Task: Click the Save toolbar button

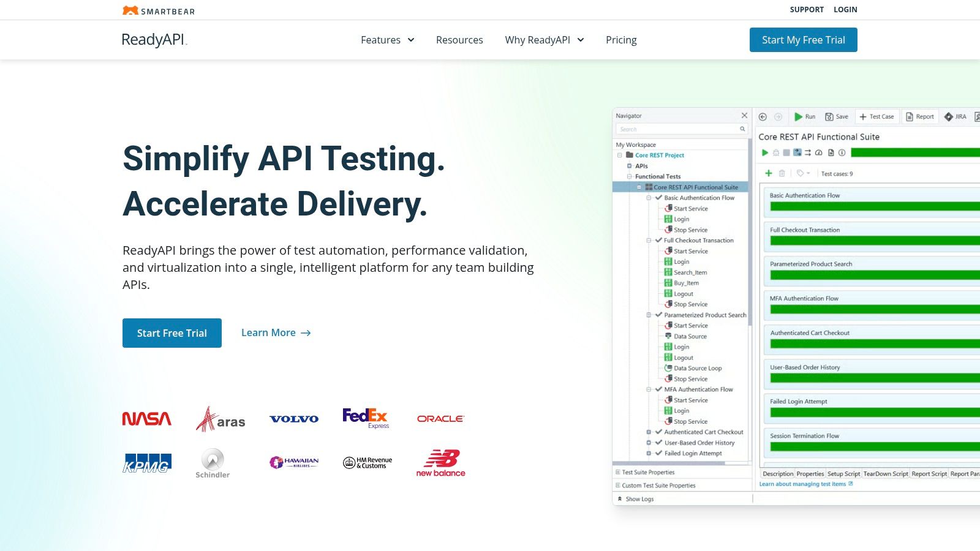Action: [837, 117]
